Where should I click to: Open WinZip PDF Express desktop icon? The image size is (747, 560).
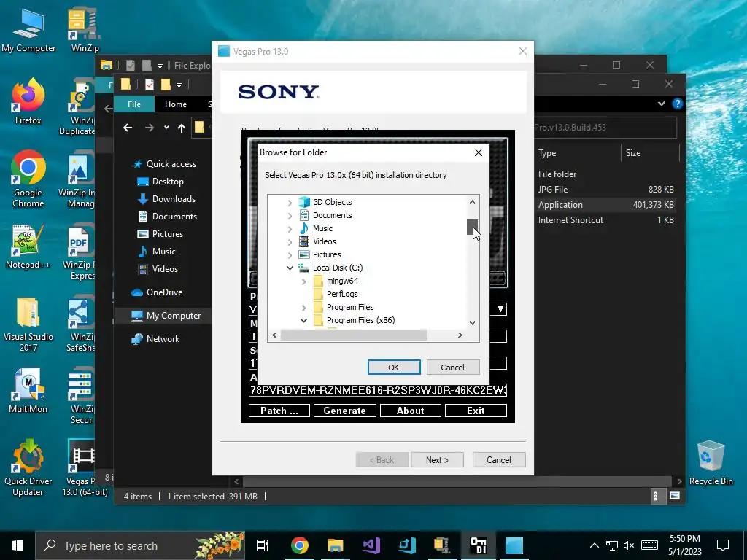tap(80, 253)
